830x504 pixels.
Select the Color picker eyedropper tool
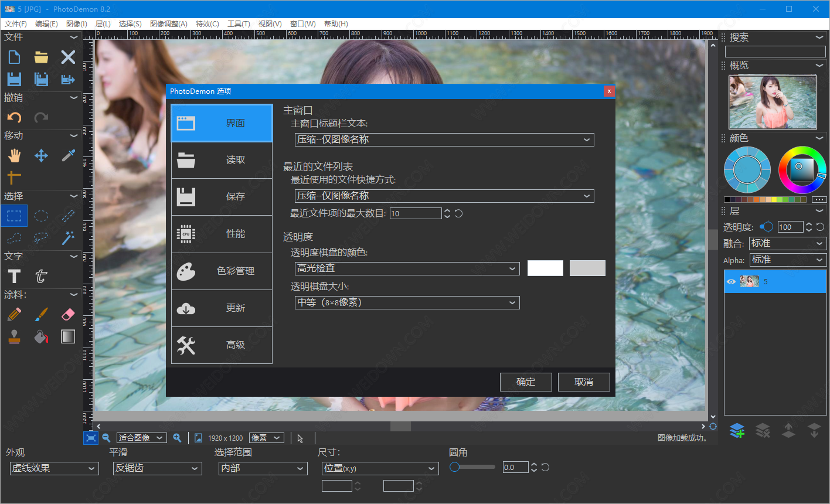[68, 155]
